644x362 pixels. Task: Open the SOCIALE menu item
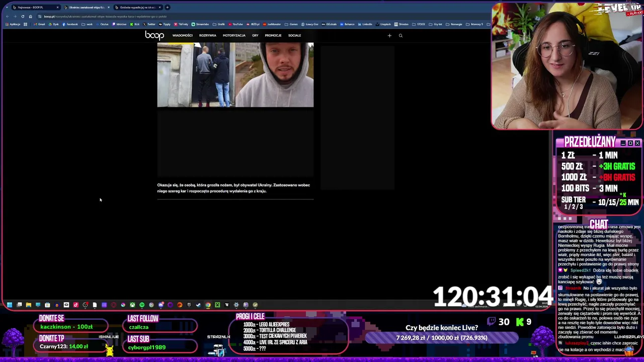pyautogui.click(x=294, y=35)
